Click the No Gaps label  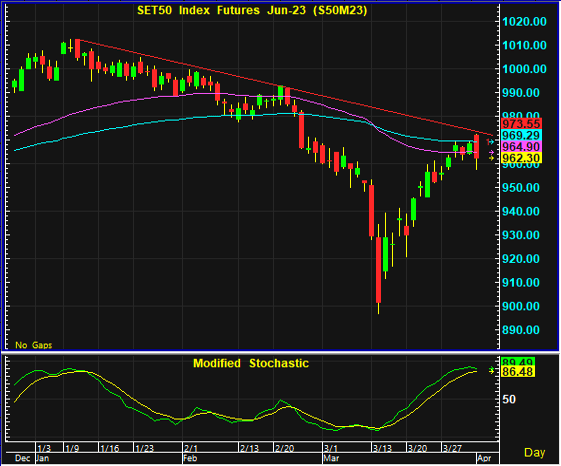[x=34, y=345]
